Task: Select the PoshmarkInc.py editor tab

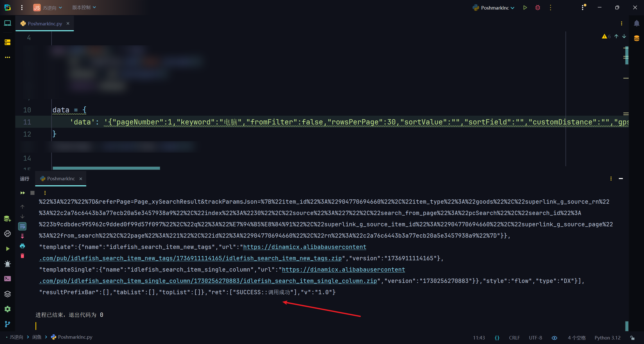Action: (45, 24)
